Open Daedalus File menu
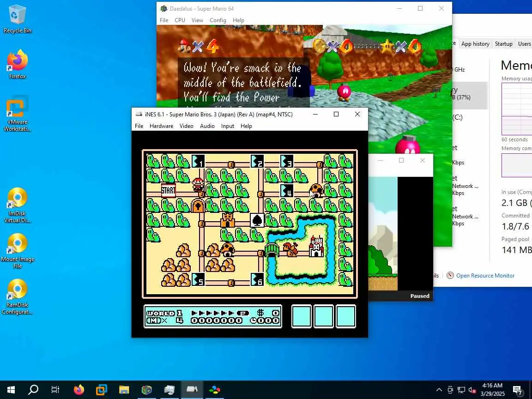The height and width of the screenshot is (399, 532). click(x=164, y=20)
